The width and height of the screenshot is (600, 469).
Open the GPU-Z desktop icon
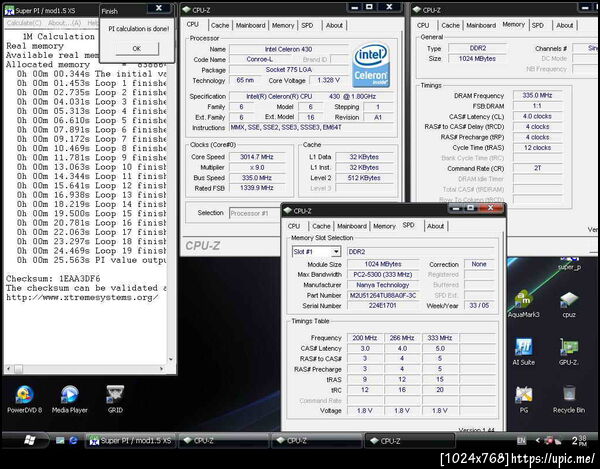tap(569, 351)
